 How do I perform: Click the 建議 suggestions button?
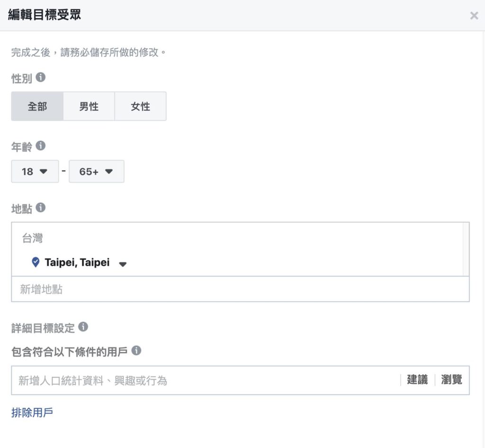417,380
